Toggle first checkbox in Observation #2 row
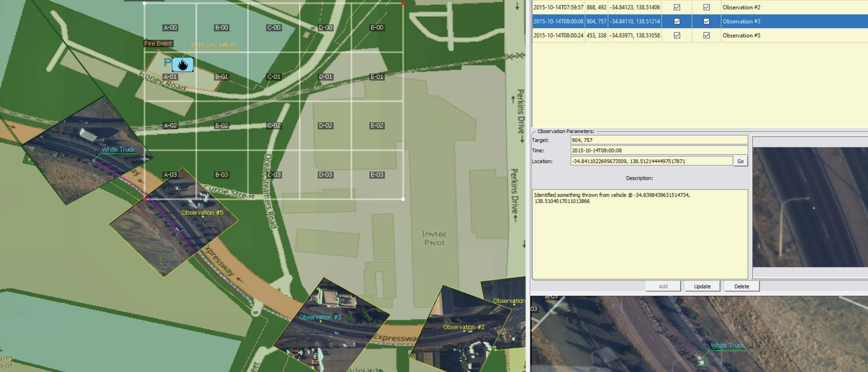The width and height of the screenshot is (868, 372). click(x=677, y=7)
